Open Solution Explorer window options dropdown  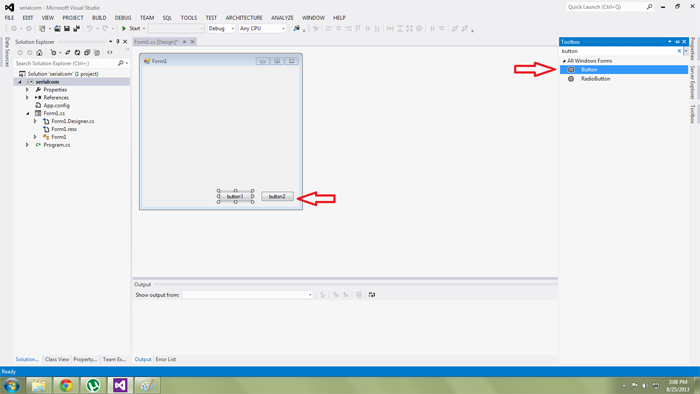(110, 41)
